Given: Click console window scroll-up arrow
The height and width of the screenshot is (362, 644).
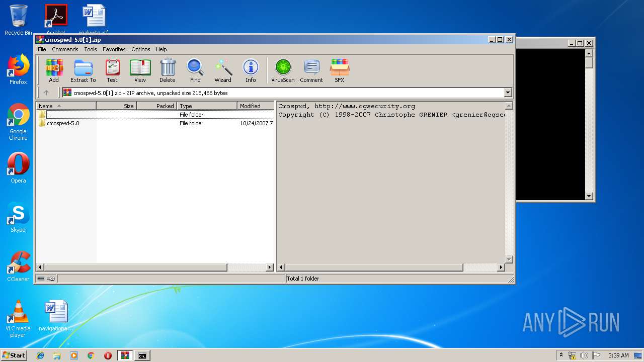Looking at the screenshot, I should click(x=589, y=53).
